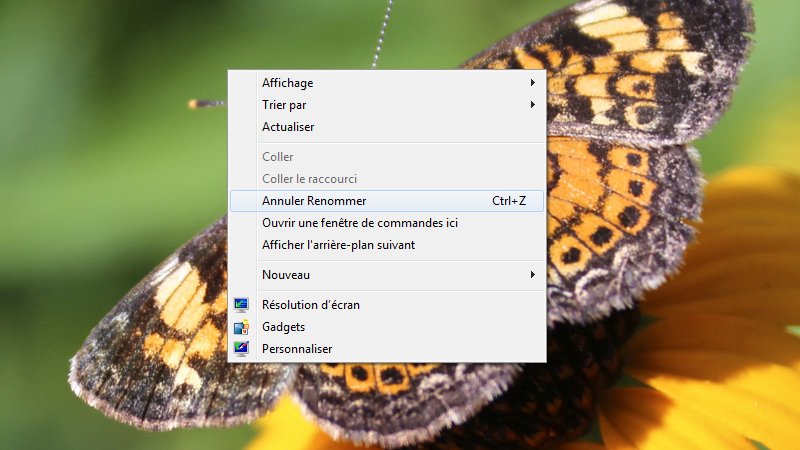Choose the Personnaliser text entry
The width and height of the screenshot is (800, 450).
pyautogui.click(x=297, y=349)
